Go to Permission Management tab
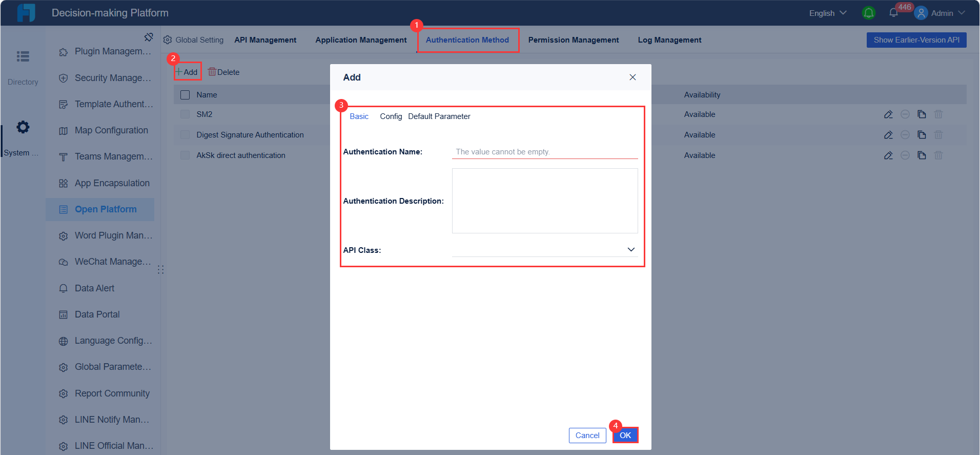 [x=574, y=40]
